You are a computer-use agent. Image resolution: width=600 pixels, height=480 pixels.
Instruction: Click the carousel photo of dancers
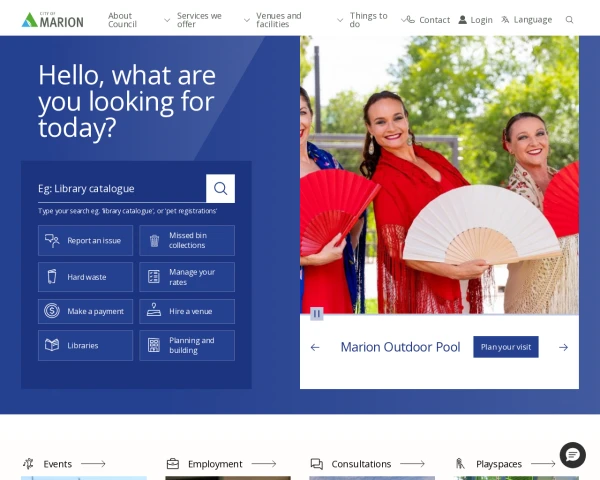(x=439, y=175)
